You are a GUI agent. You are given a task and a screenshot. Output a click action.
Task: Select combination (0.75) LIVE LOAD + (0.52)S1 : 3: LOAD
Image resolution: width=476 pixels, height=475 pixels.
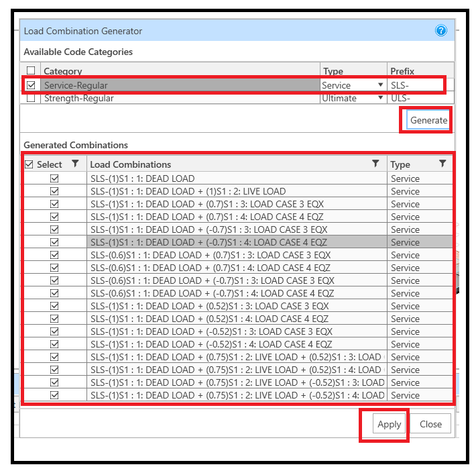(x=237, y=357)
